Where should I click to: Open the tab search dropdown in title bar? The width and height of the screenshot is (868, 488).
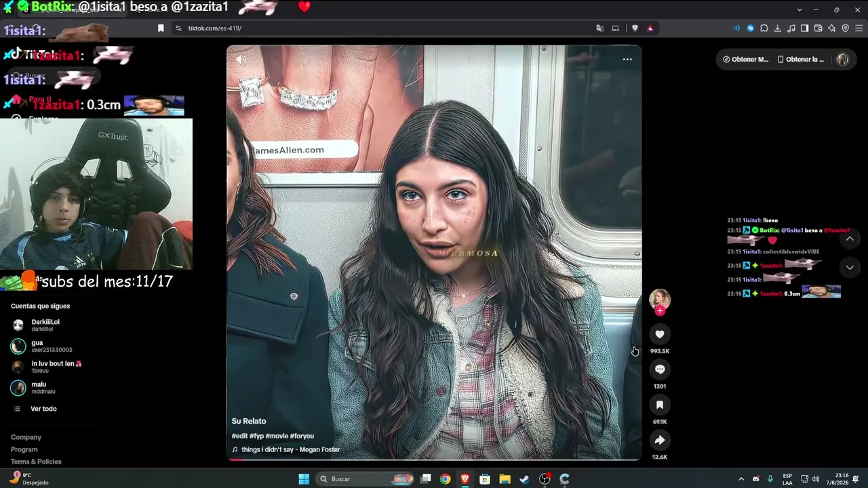800,9
